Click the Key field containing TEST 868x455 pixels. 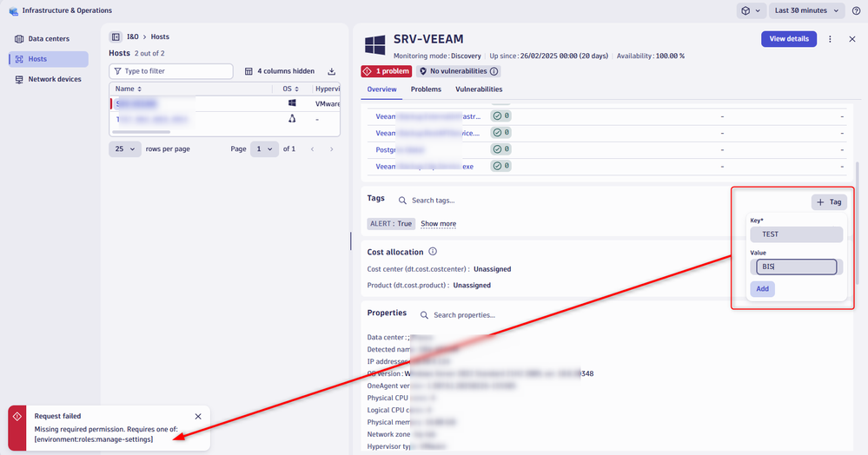click(796, 234)
